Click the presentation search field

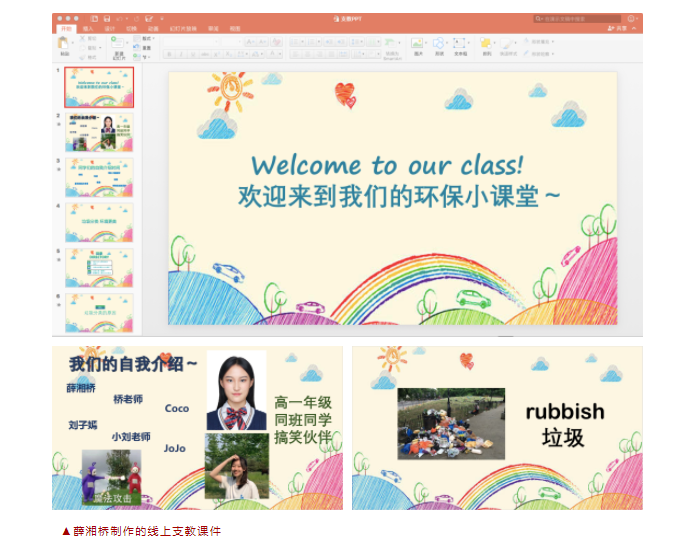tap(578, 19)
